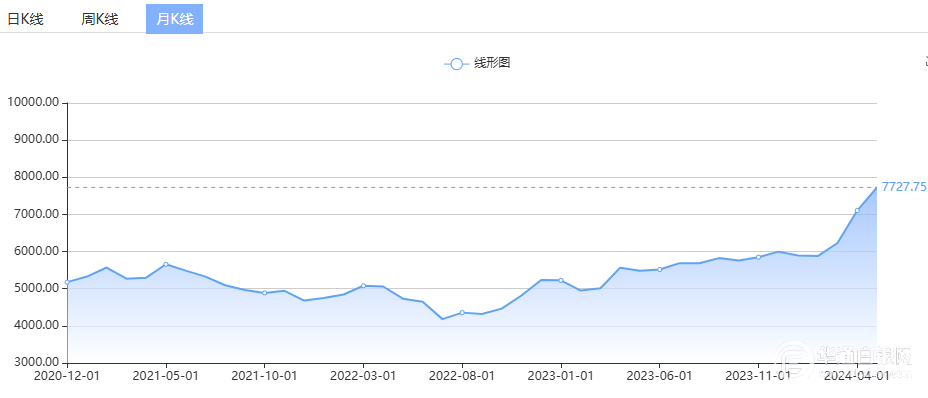
Task: Click the partially visible chart toolbox icon
Action: 926,61
